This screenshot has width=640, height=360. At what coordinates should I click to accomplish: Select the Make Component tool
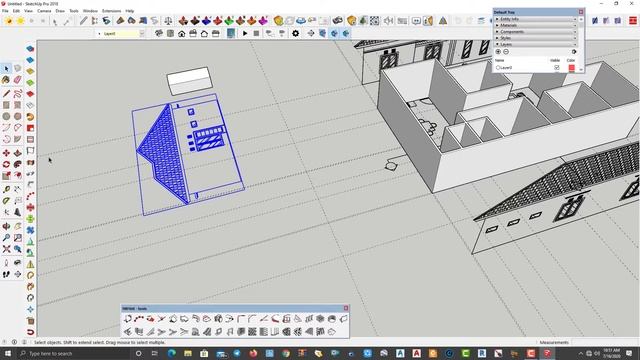(18, 69)
